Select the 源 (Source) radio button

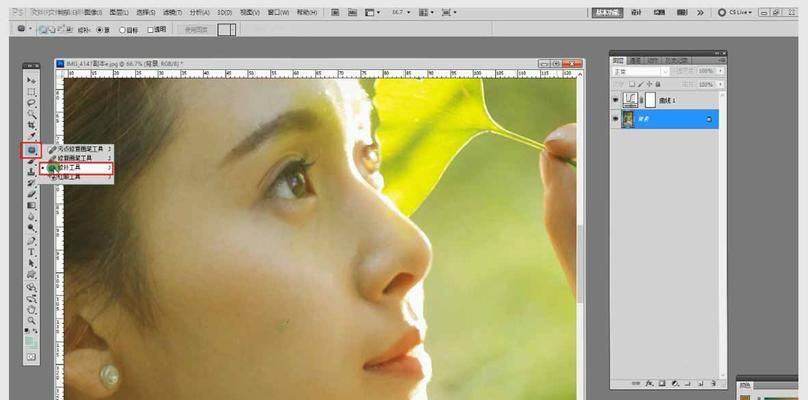pos(100,30)
